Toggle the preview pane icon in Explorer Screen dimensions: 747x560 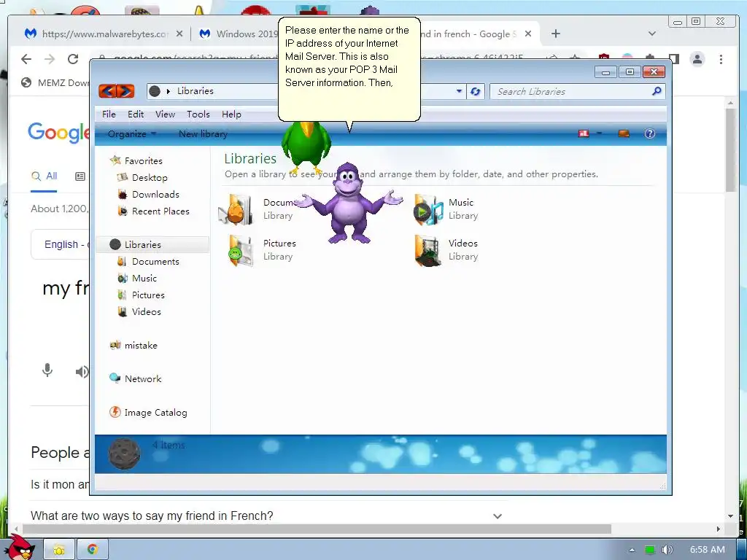[623, 134]
